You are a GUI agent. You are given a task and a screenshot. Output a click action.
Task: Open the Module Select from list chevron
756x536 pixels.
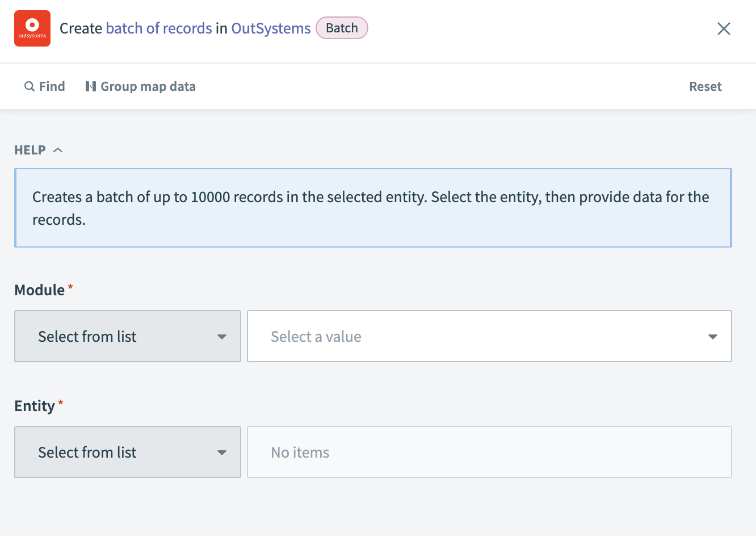[x=221, y=336]
